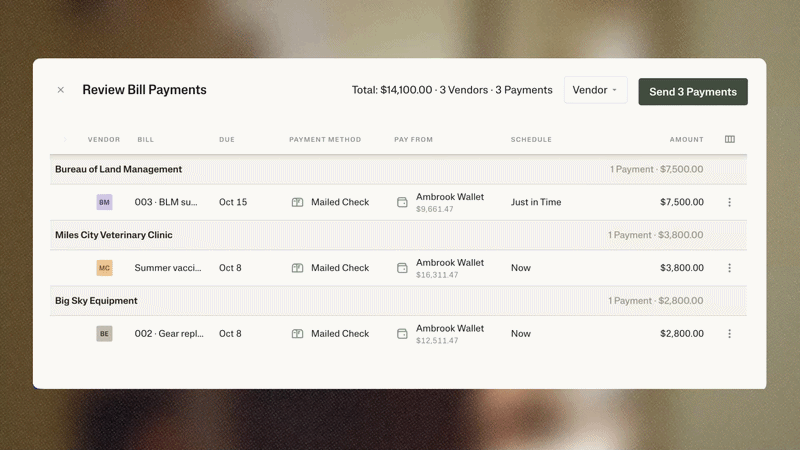
Task: Click the BE vendor avatar badge
Action: pyautogui.click(x=104, y=334)
